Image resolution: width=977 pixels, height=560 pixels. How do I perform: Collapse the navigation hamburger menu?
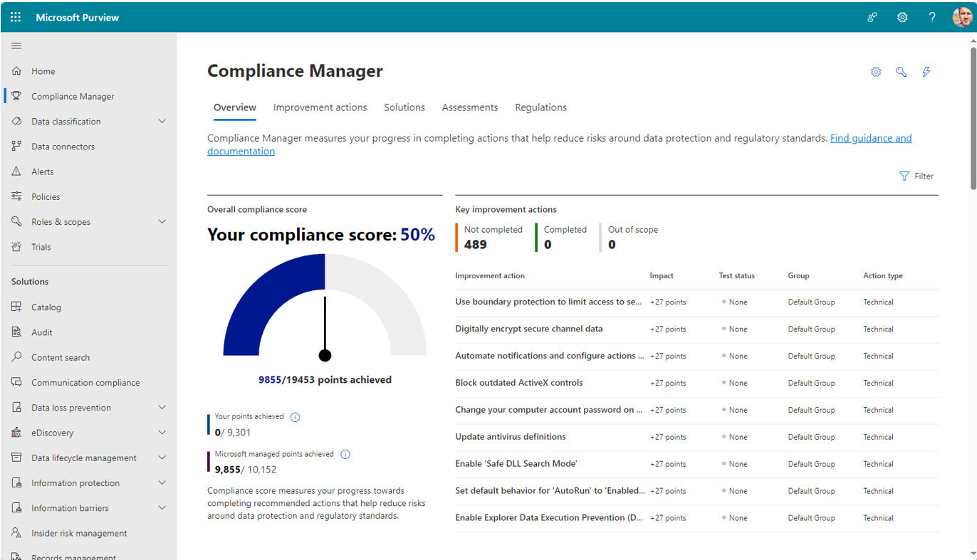click(x=16, y=46)
